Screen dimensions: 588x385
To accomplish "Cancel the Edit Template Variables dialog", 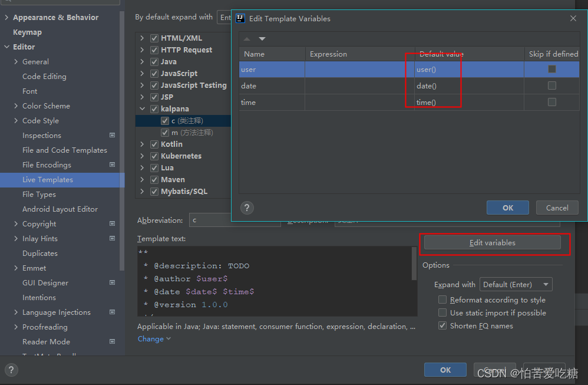I will point(557,208).
